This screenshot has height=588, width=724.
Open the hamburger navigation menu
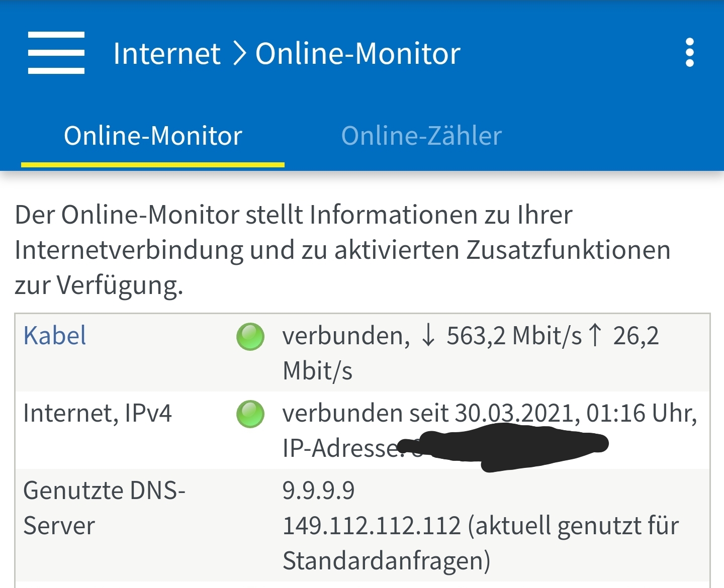(x=56, y=53)
